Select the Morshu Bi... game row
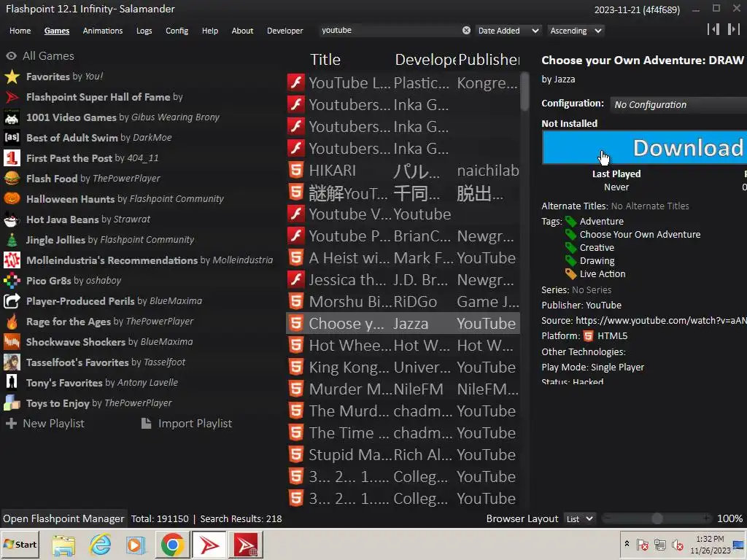The height and width of the screenshot is (560, 747). click(x=403, y=301)
